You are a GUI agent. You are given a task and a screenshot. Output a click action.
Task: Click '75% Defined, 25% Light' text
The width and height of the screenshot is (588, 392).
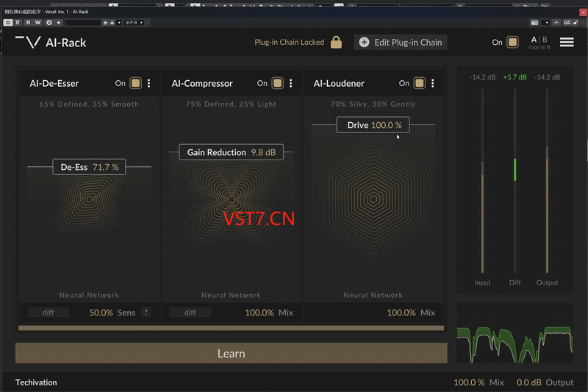[x=231, y=104]
